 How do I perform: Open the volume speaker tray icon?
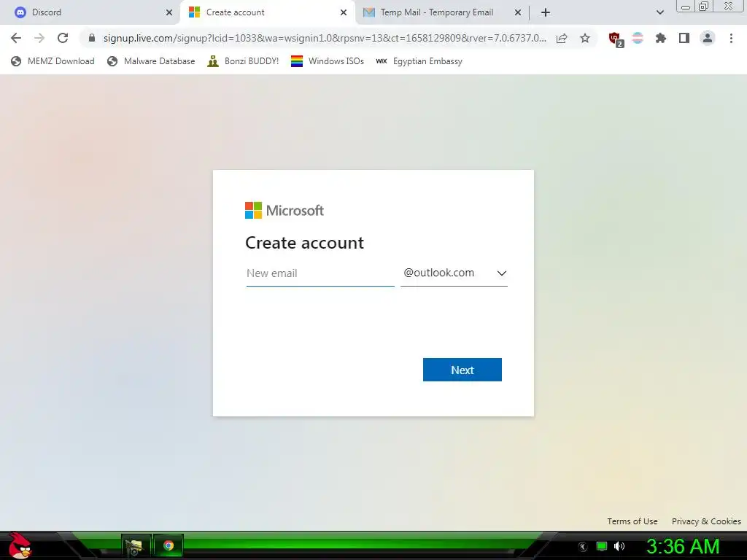pos(619,546)
